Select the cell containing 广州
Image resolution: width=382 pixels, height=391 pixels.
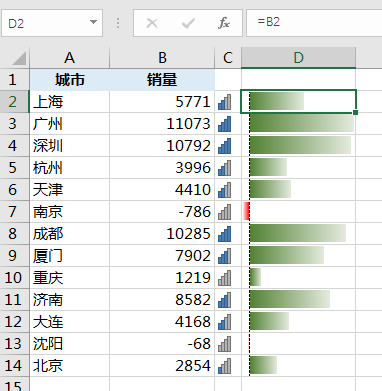(x=69, y=124)
